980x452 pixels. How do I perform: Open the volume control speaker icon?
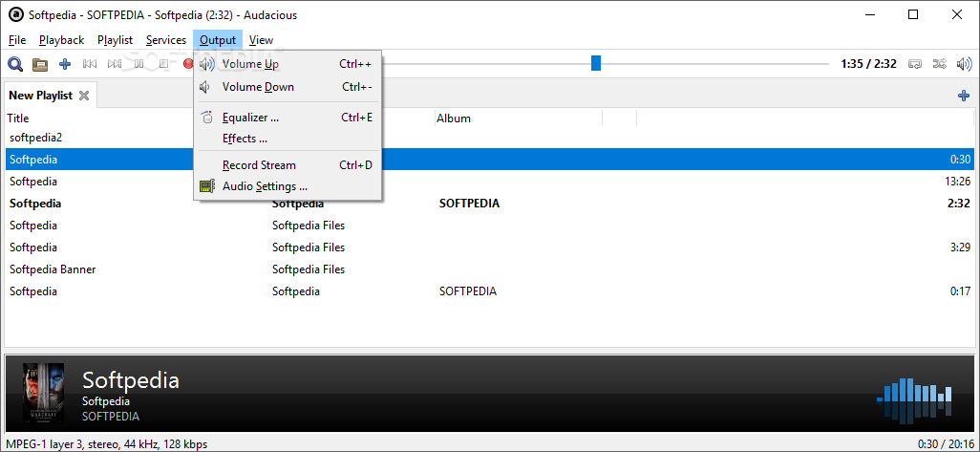(965, 64)
